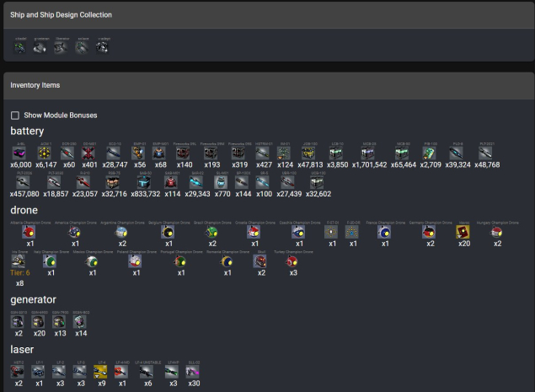This screenshot has width=535, height=392.
Task: Select the yellow LF-4 laser with x9
Action: click(x=100, y=371)
